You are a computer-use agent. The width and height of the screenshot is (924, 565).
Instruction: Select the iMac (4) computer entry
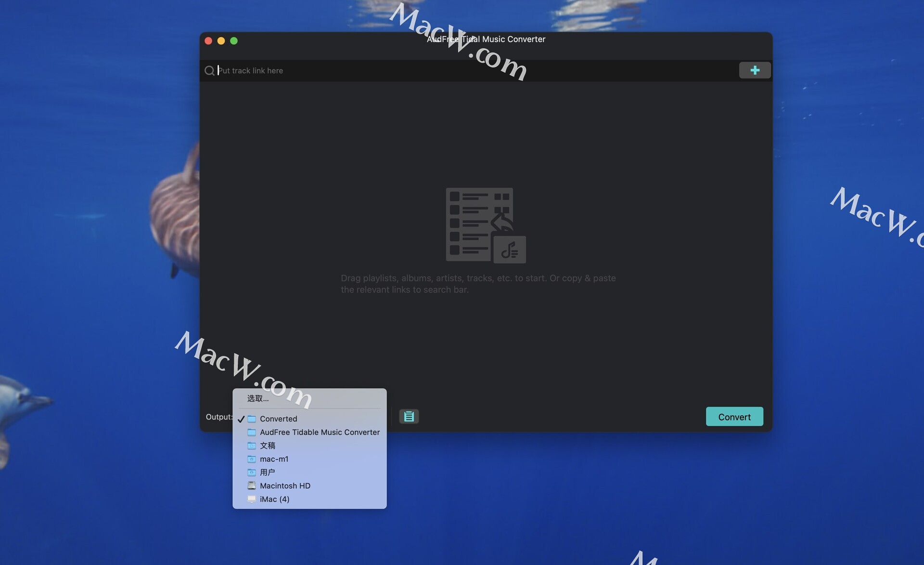(274, 499)
